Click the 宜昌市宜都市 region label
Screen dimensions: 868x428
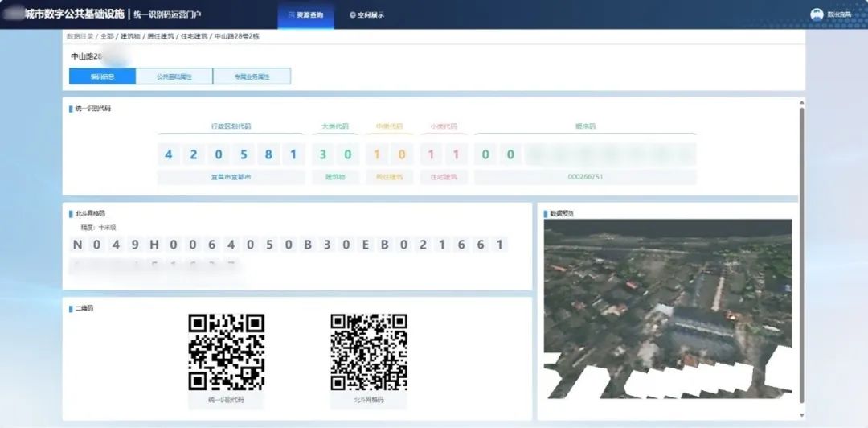tap(231, 178)
